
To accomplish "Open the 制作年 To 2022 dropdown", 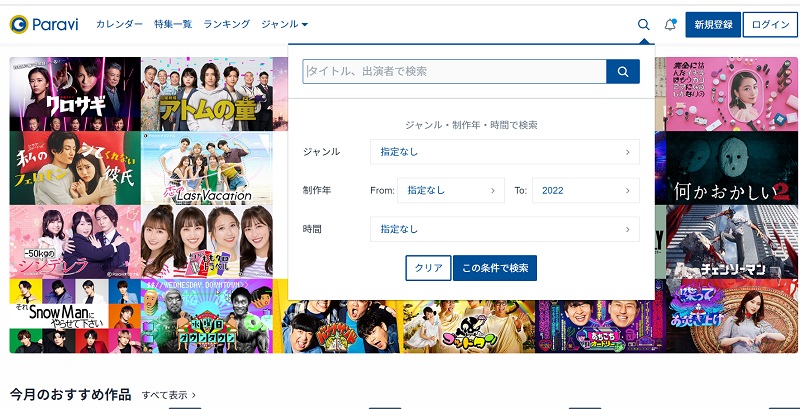I will point(586,191).
